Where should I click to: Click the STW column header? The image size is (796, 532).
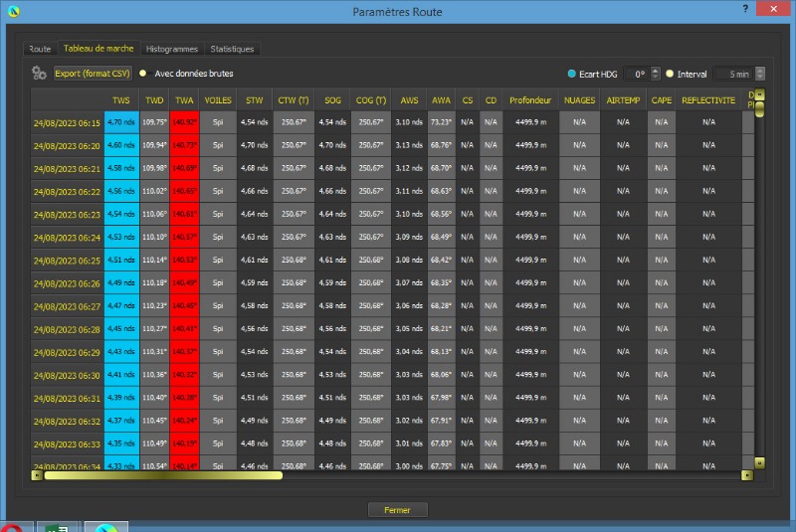tap(255, 99)
